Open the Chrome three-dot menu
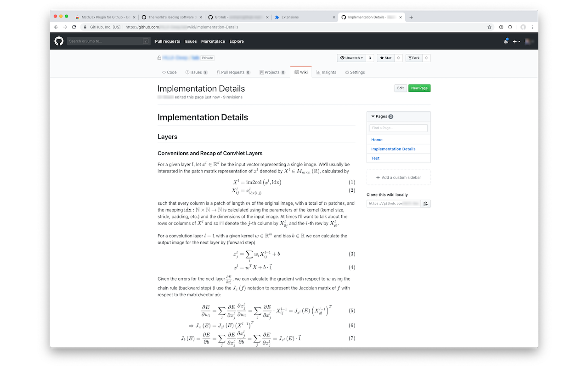Screen dimensions: 588x368 click(x=532, y=27)
